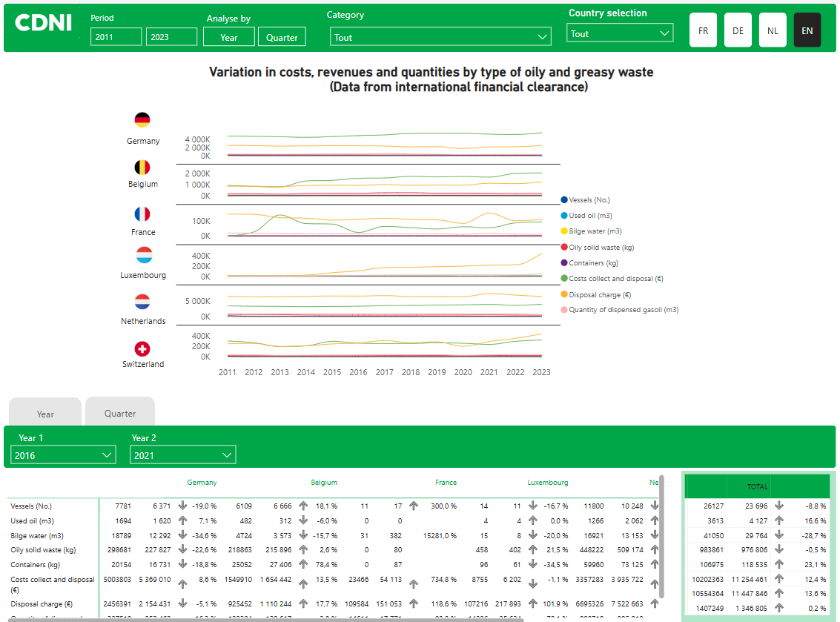Toggle Vessels (No.) legend series

(585, 200)
